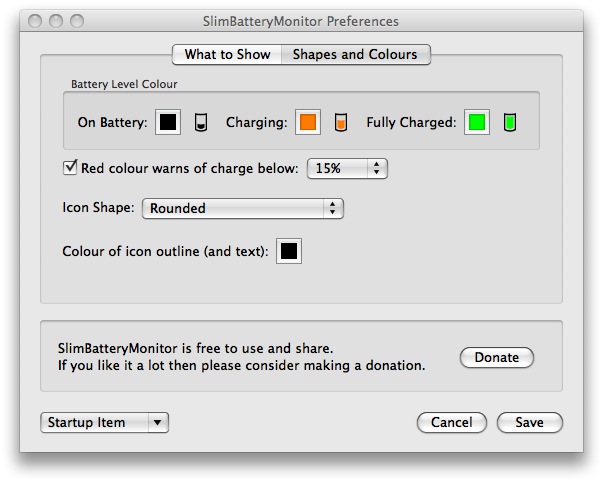Click the On Battery preview battery icon
The width and height of the screenshot is (603, 482).
201,122
